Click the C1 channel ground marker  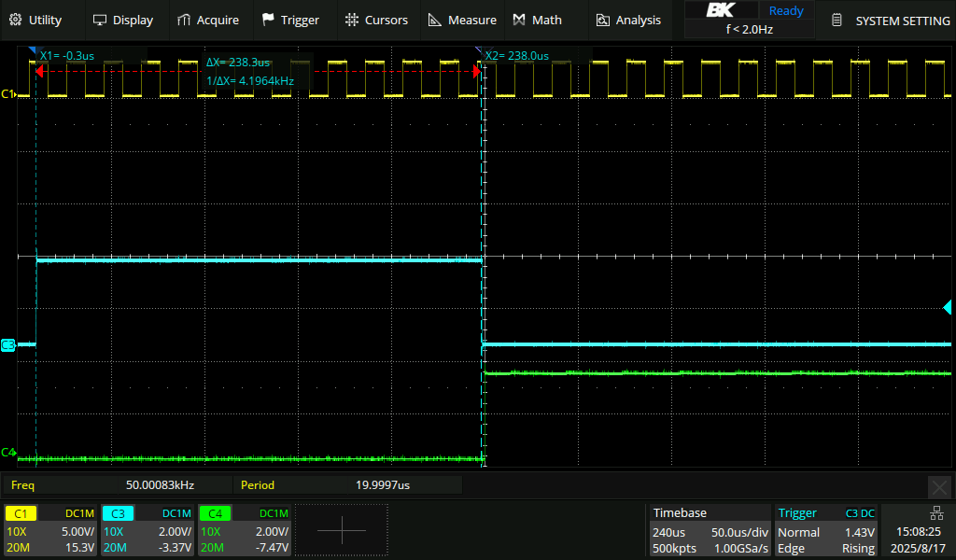7,94
